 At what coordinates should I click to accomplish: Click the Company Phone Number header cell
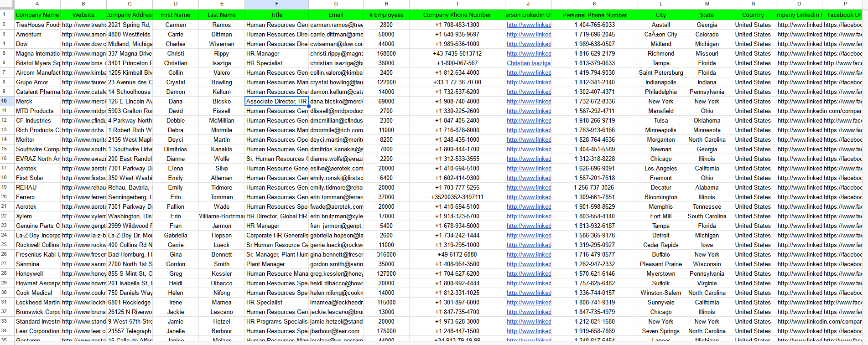pos(457,15)
